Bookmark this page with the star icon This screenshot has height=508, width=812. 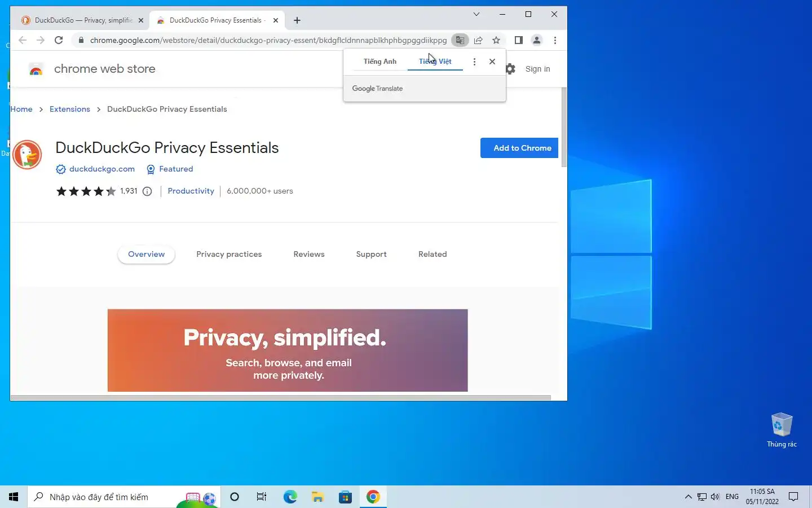point(496,40)
